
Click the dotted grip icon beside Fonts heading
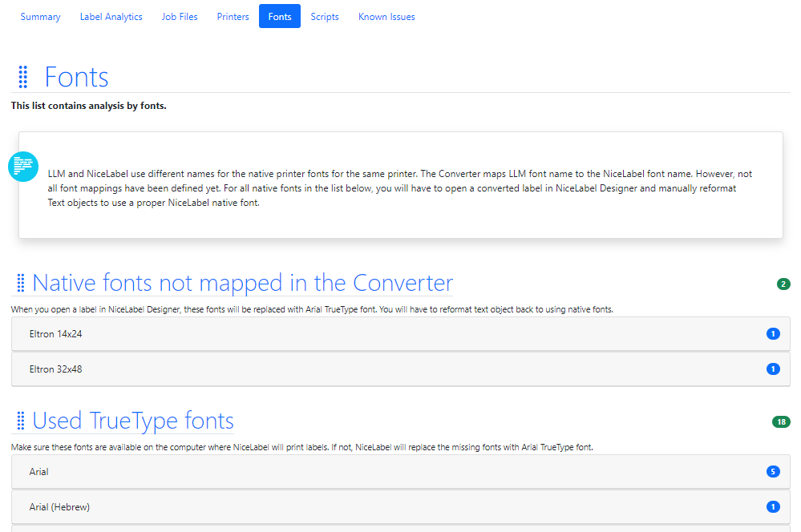(x=23, y=77)
